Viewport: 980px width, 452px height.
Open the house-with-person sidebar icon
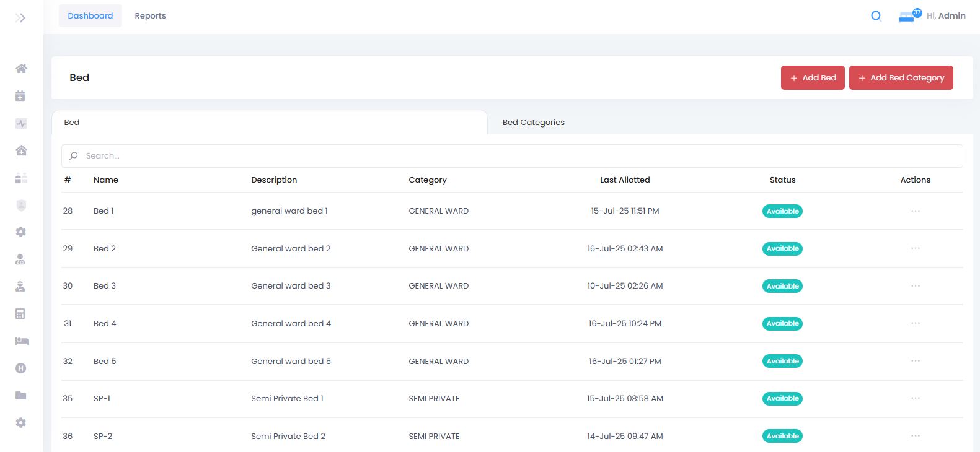21,150
